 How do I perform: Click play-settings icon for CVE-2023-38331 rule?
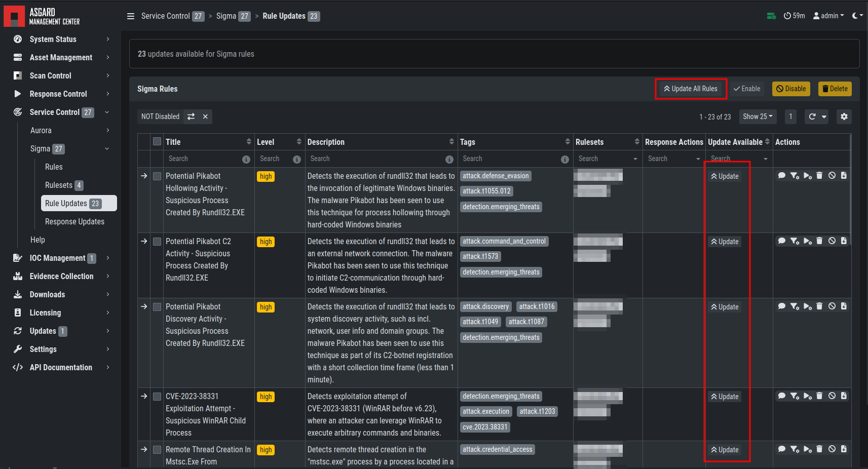(808, 396)
